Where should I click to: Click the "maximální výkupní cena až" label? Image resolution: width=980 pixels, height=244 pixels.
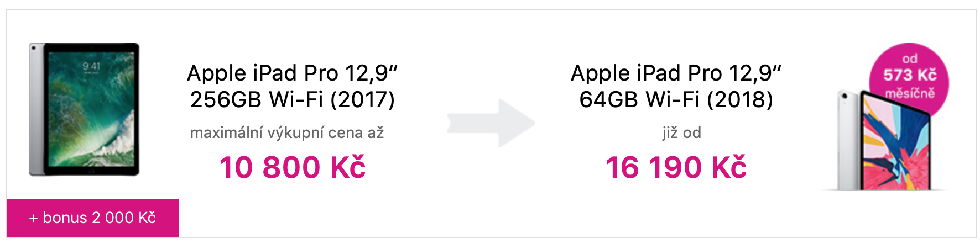tap(286, 132)
